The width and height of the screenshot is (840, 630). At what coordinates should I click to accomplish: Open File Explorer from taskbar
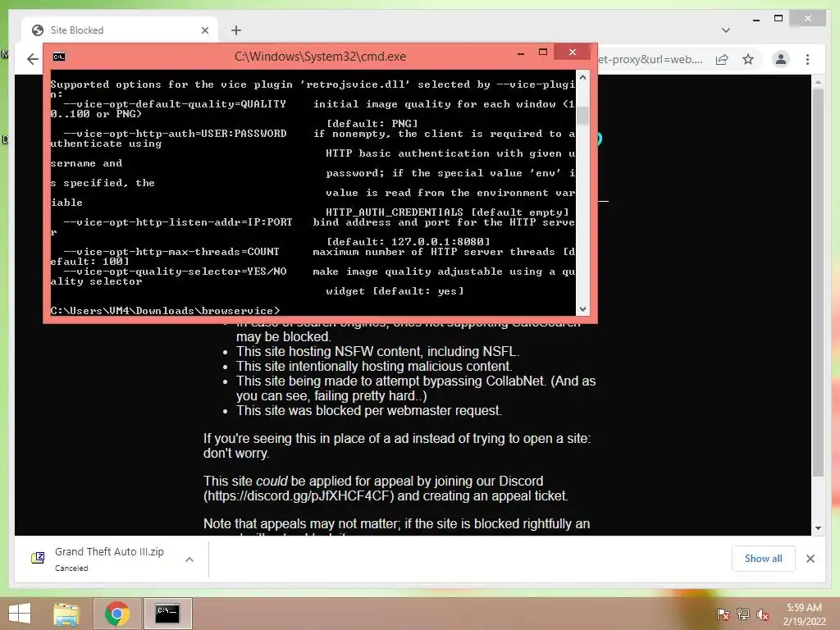[66, 614]
